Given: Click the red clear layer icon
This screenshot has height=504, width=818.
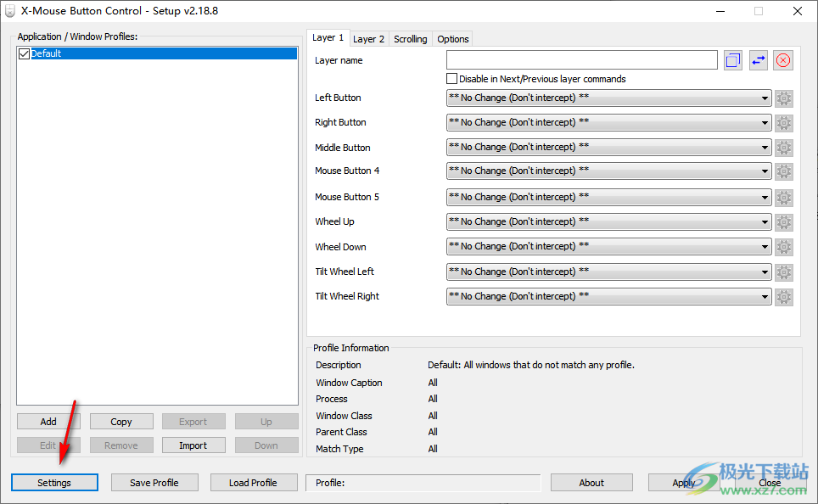Looking at the screenshot, I should tap(783, 60).
